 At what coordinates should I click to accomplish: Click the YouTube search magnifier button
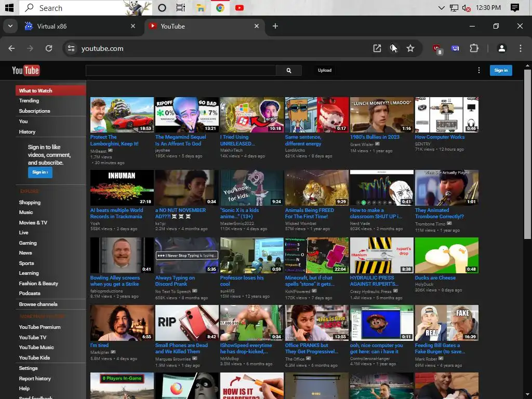pos(289,70)
